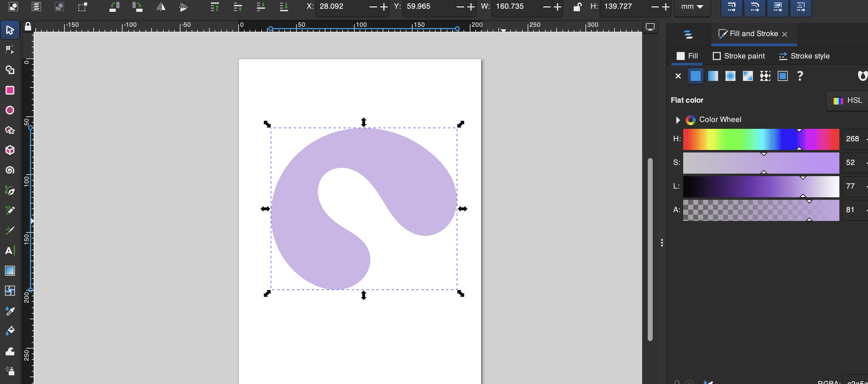Lower selection one step
868x384 pixels.
[x=261, y=7]
